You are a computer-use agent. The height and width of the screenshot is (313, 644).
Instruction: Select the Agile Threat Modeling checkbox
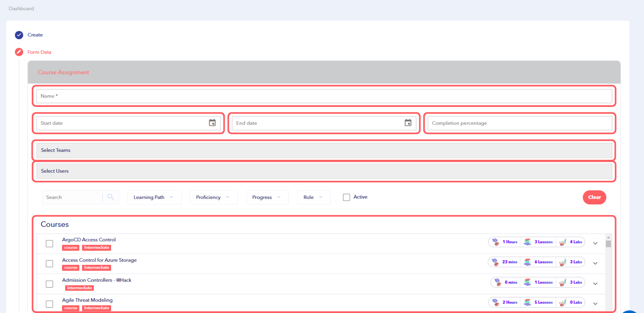[x=49, y=304]
